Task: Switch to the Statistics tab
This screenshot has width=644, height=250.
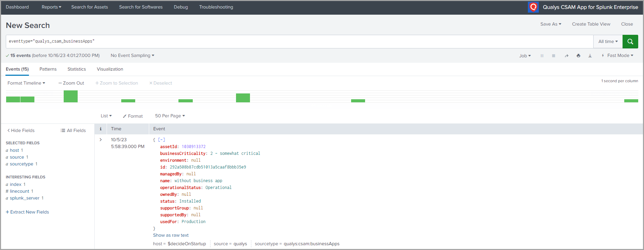Action: 77,69
